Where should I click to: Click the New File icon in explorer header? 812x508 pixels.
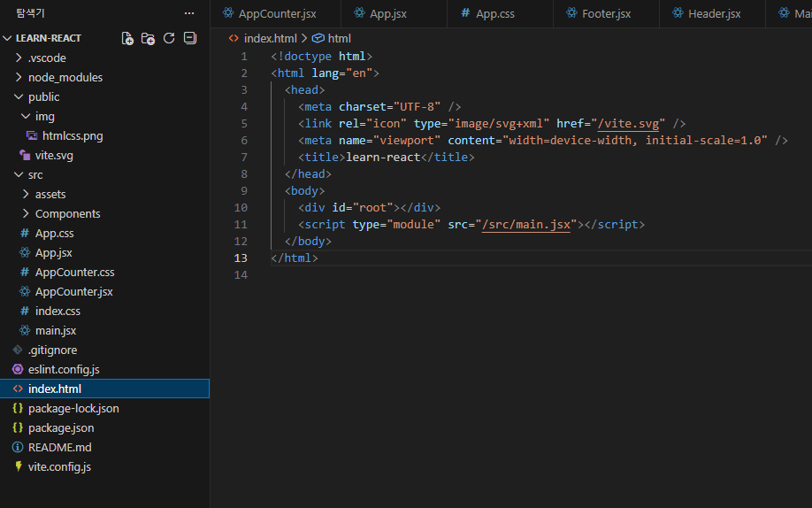(128, 38)
